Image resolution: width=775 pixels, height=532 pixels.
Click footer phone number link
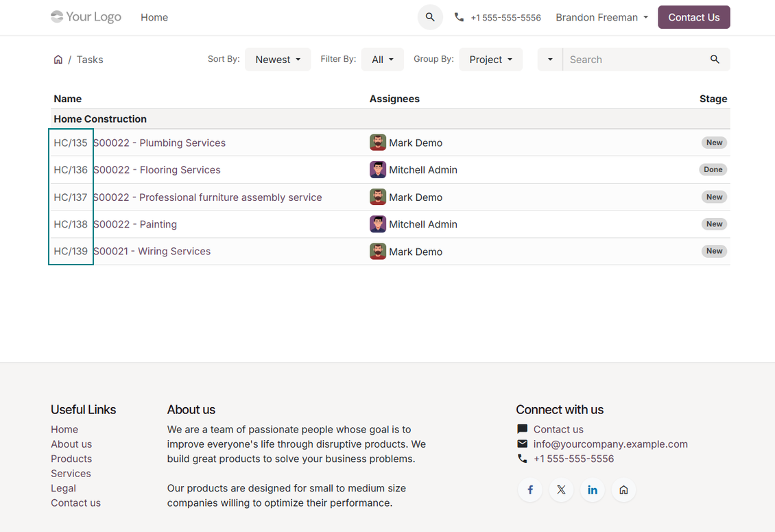(x=573, y=459)
